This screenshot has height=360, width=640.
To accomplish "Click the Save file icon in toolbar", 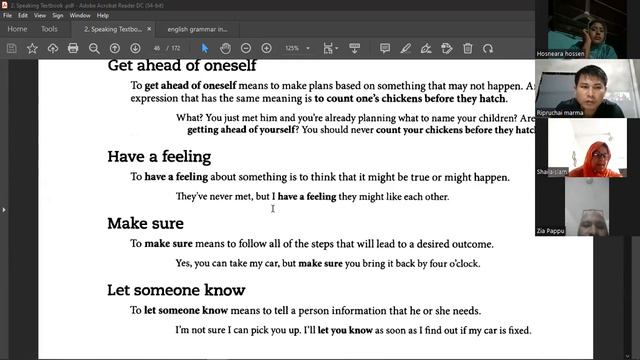I will tap(11, 48).
